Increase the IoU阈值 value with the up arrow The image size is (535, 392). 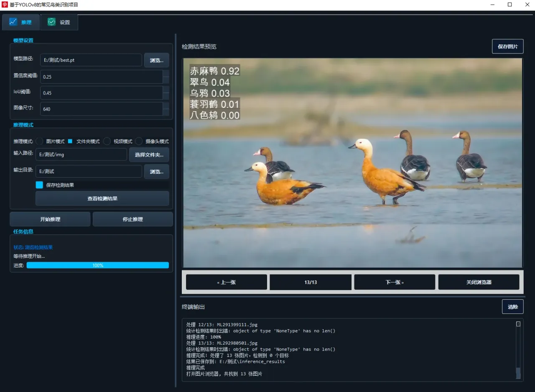click(166, 89)
